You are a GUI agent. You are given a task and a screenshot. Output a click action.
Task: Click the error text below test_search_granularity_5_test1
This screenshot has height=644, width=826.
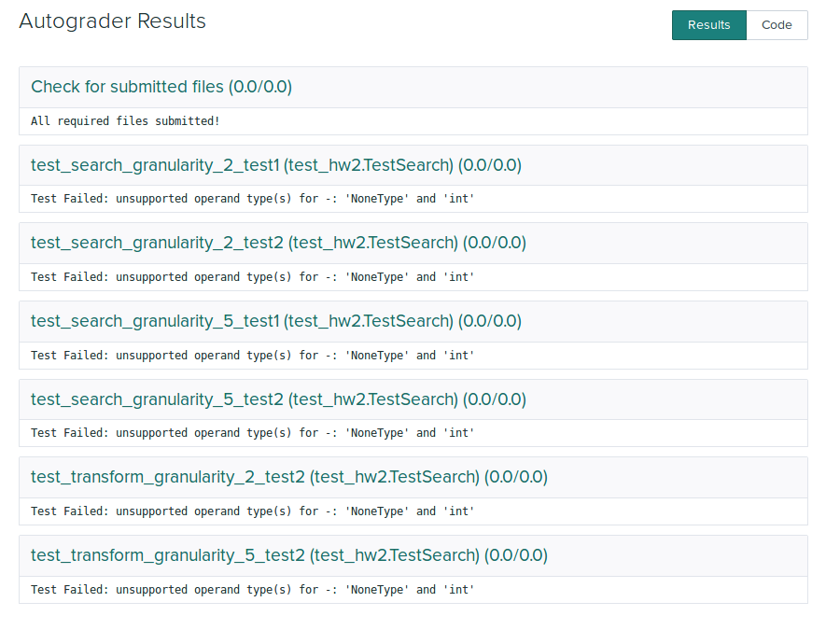click(x=252, y=356)
